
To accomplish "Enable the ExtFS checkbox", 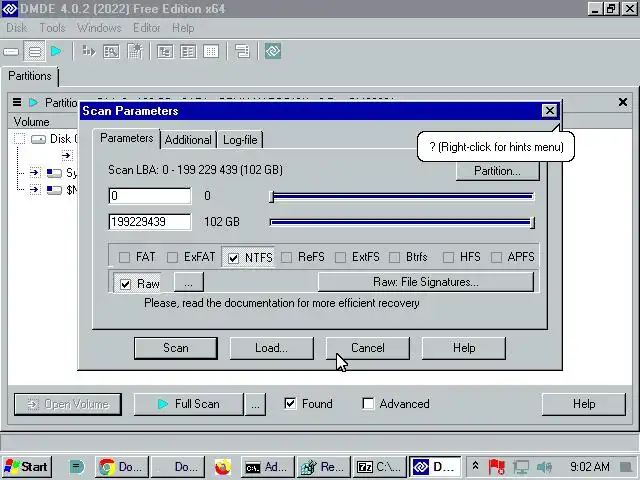I will pos(340,257).
